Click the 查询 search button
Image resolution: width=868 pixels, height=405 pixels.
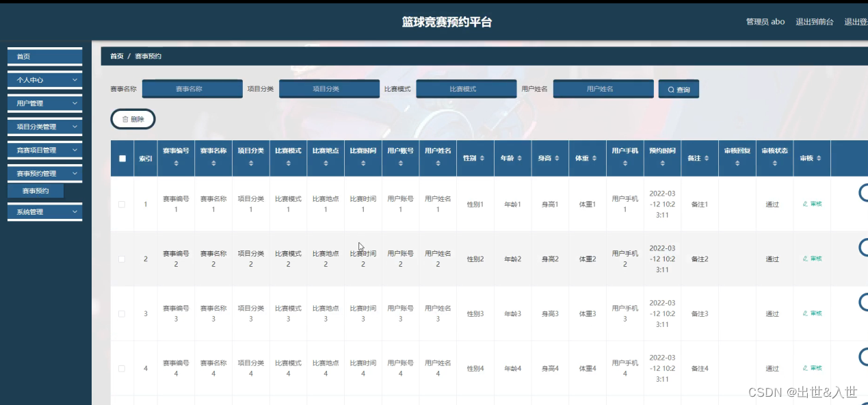[x=679, y=90]
